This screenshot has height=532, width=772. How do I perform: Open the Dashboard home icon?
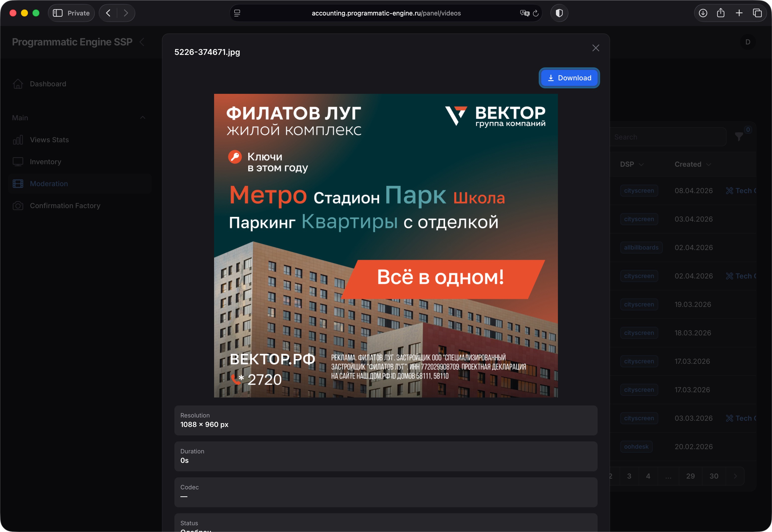pyautogui.click(x=18, y=84)
